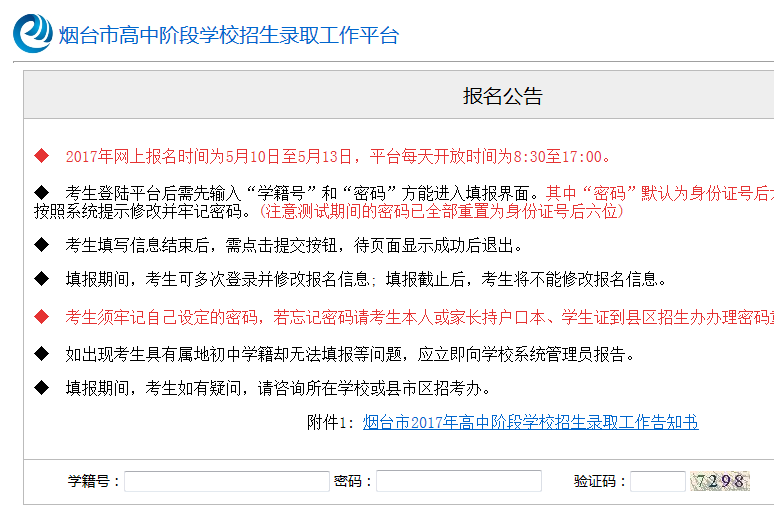Image resolution: width=774 pixels, height=510 pixels.
Task: Click the 学籍号 field label
Action: click(x=93, y=481)
